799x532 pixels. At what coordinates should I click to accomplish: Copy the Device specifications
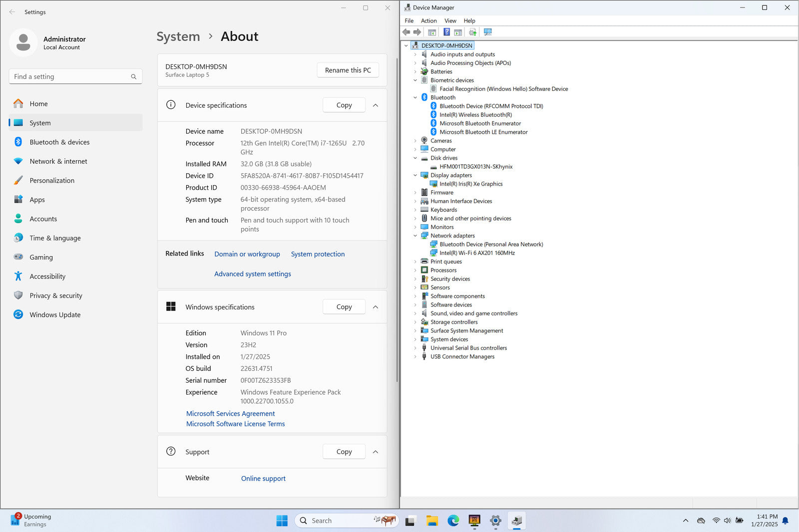[x=344, y=105]
